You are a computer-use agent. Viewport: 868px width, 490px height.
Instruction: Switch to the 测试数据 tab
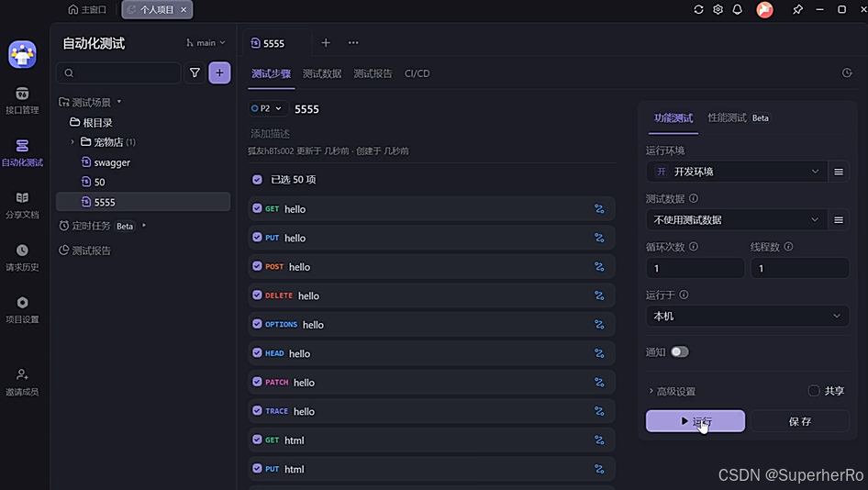(322, 73)
